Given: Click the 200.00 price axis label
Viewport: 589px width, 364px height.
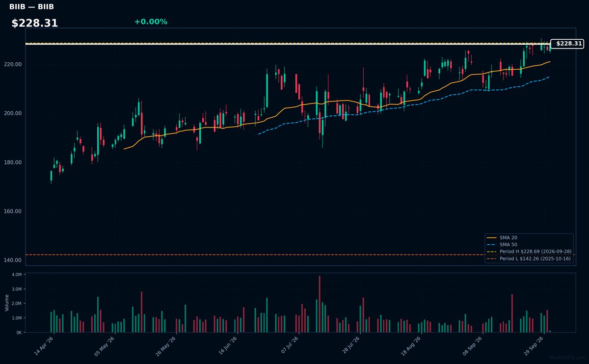Looking at the screenshot, I should point(14,113).
